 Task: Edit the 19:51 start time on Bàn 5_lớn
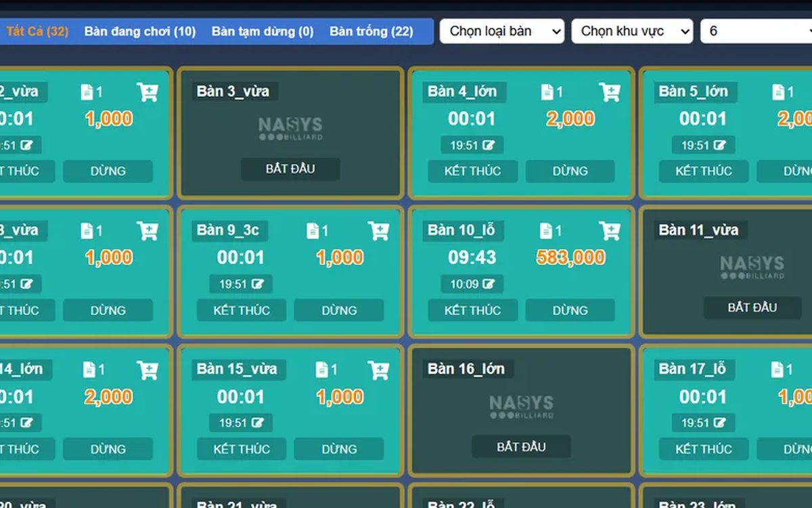[719, 145]
